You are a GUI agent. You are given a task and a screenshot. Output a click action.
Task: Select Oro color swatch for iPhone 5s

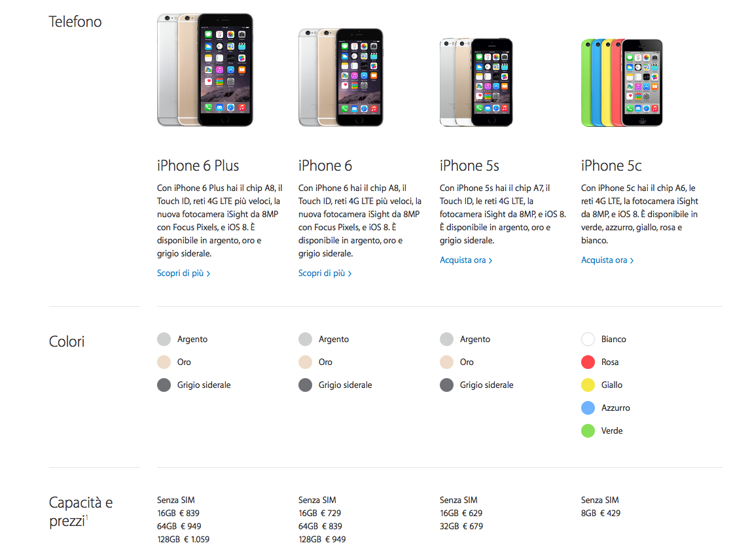coord(447,362)
